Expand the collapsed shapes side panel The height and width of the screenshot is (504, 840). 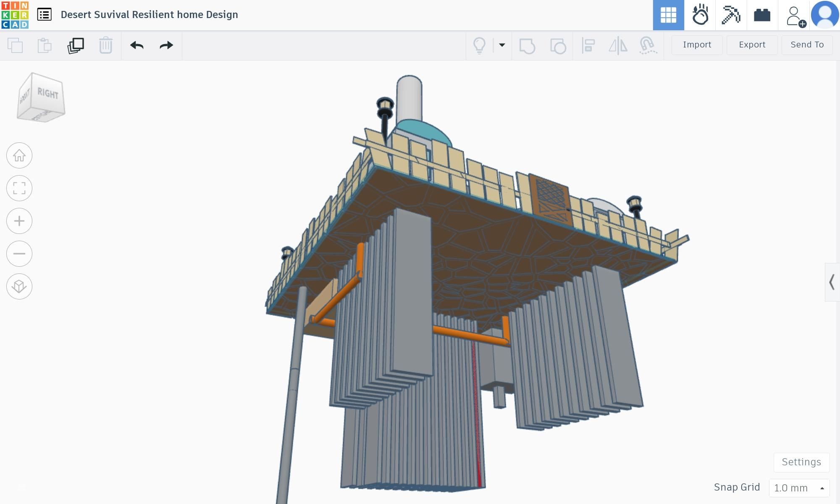[832, 282]
